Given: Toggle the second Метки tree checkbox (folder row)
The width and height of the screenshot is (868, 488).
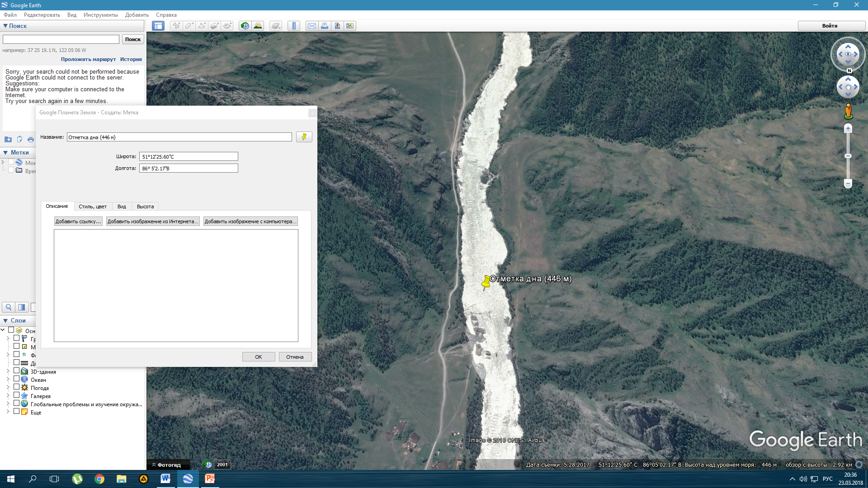Looking at the screenshot, I should (x=11, y=170).
